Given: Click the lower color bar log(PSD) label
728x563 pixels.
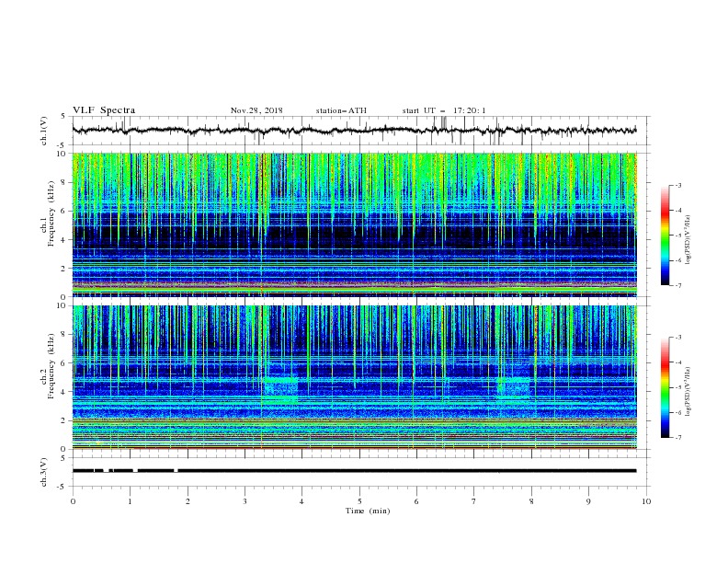Looking at the screenshot, I should [x=688, y=392].
